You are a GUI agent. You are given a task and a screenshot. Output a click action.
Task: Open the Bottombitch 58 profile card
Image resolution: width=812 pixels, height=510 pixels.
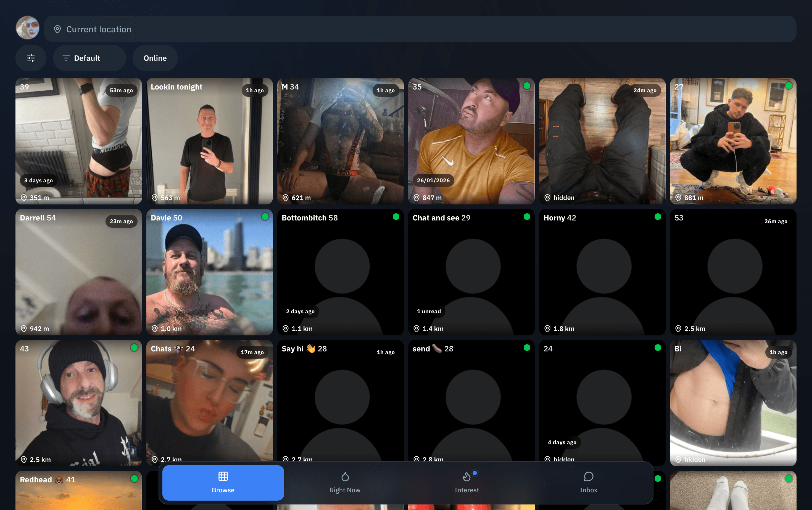(340, 272)
